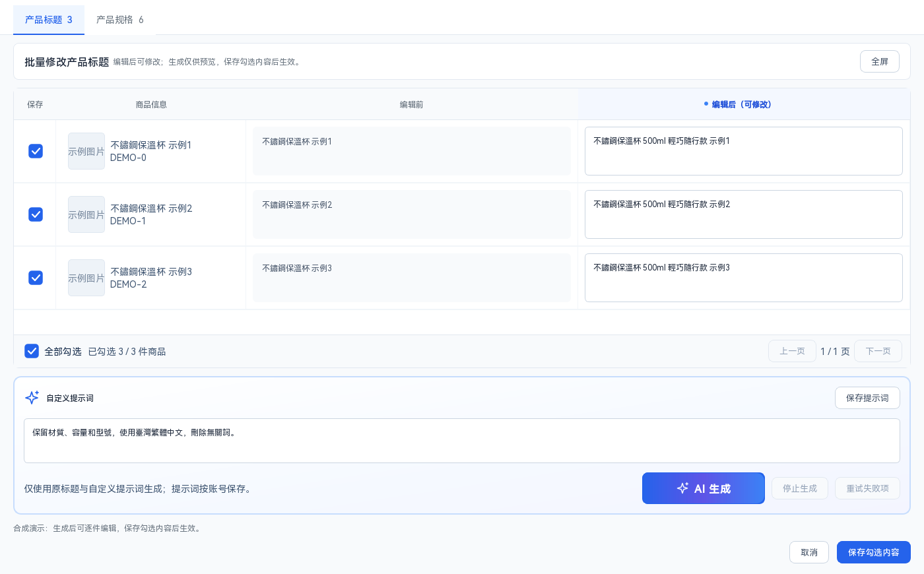Screen dimensions: 924x574
Task: Toggle the 全部勾选 checkbox
Action: point(32,351)
